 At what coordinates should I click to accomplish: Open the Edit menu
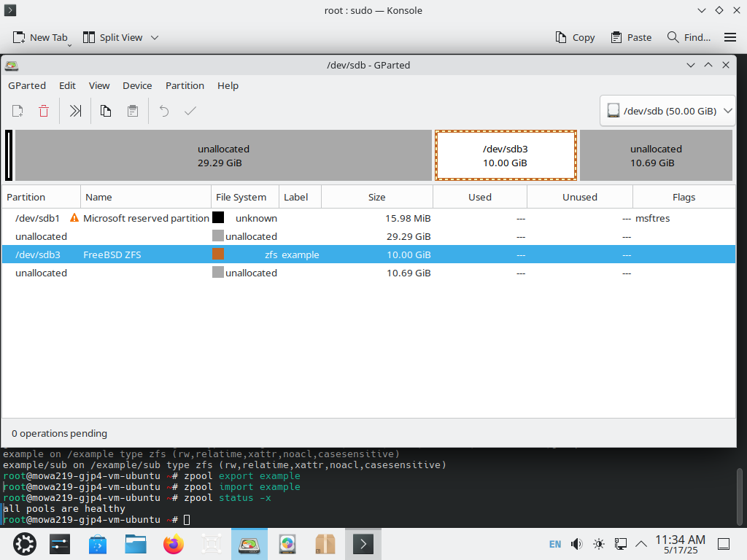tap(67, 86)
